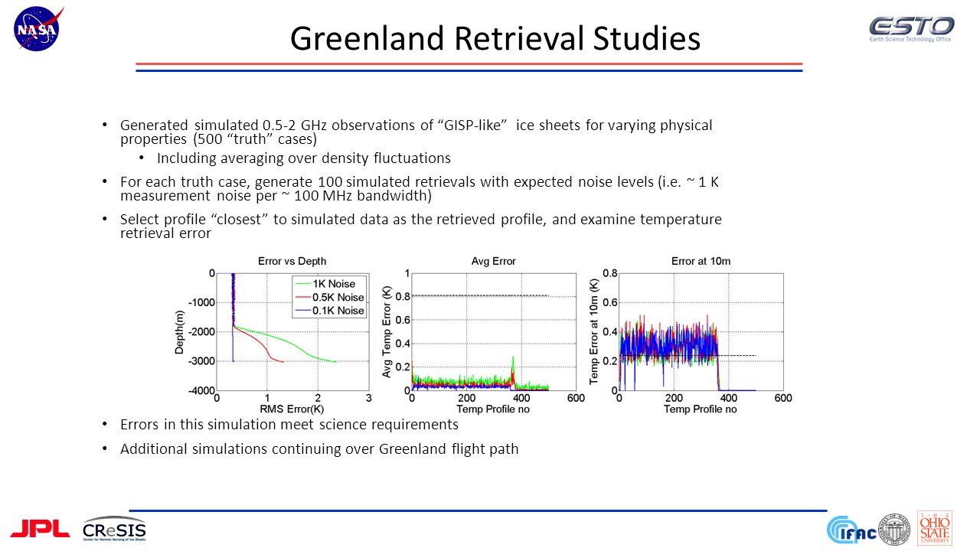
Task: Click the NASA logo
Action: tap(38, 29)
